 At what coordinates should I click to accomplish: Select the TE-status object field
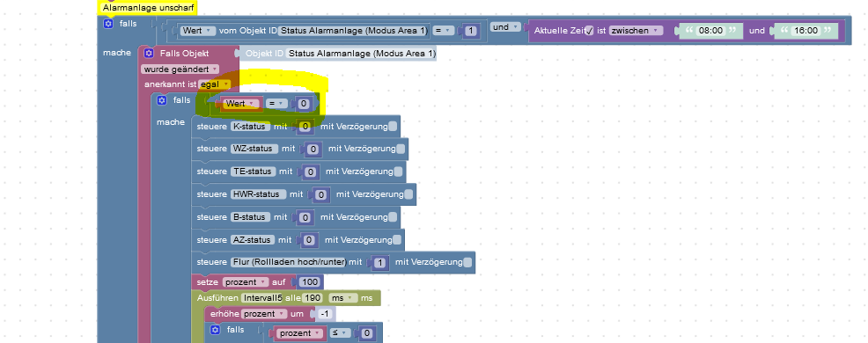[254, 171]
